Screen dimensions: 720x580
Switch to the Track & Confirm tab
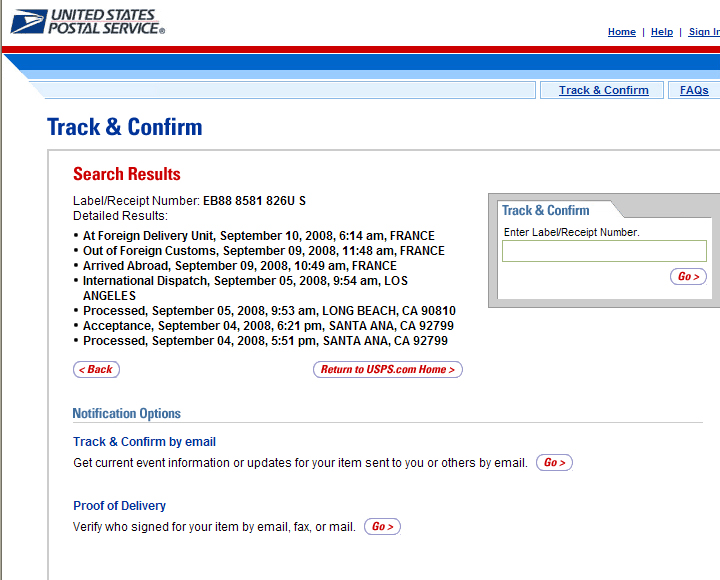point(603,90)
